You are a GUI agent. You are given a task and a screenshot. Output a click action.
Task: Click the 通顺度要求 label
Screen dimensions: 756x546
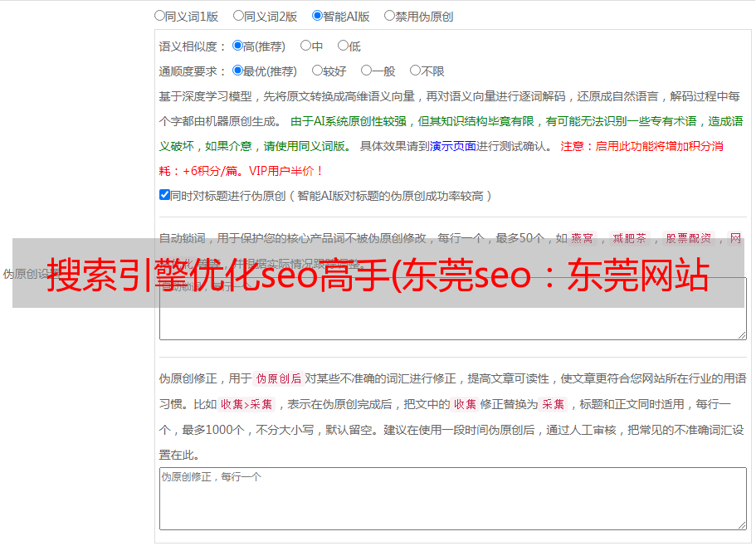[193, 71]
